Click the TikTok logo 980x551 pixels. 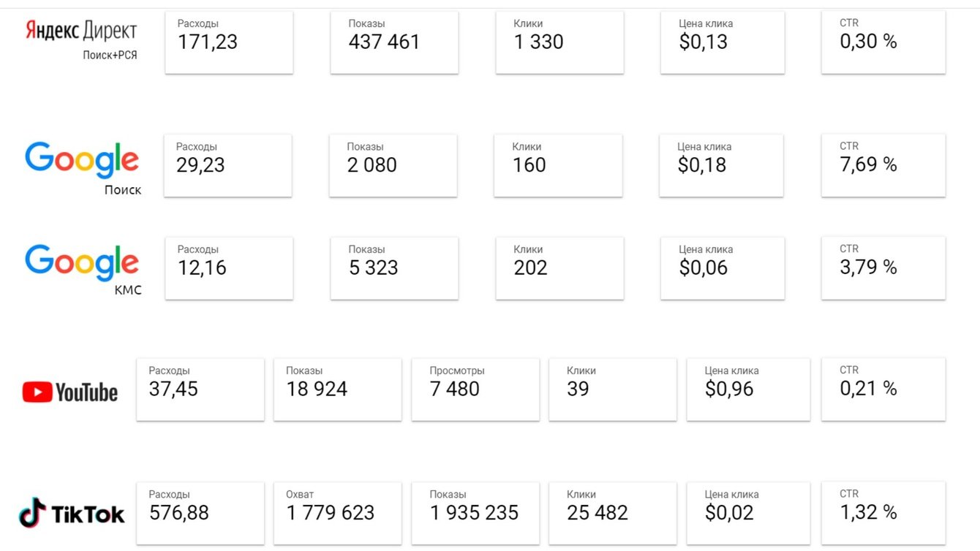(72, 513)
